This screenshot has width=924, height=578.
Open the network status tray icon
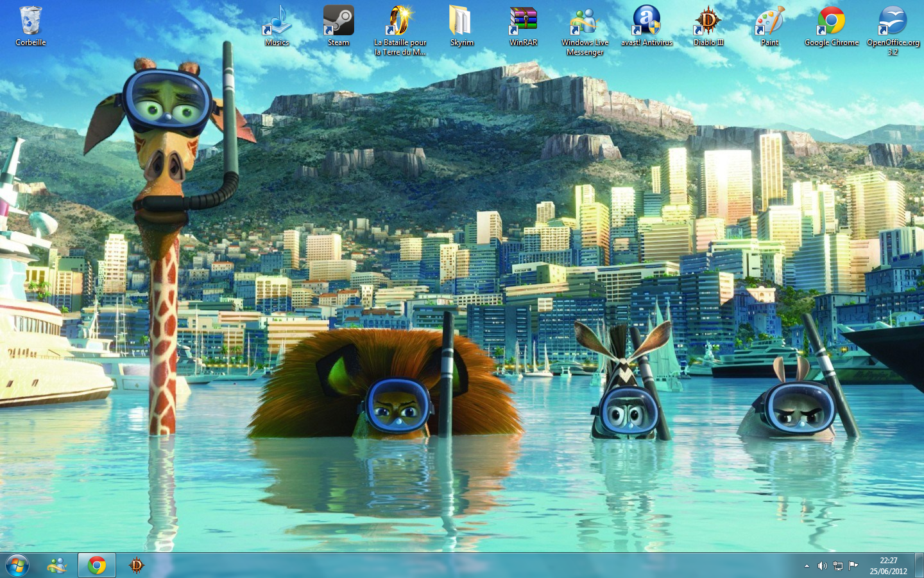point(837,566)
